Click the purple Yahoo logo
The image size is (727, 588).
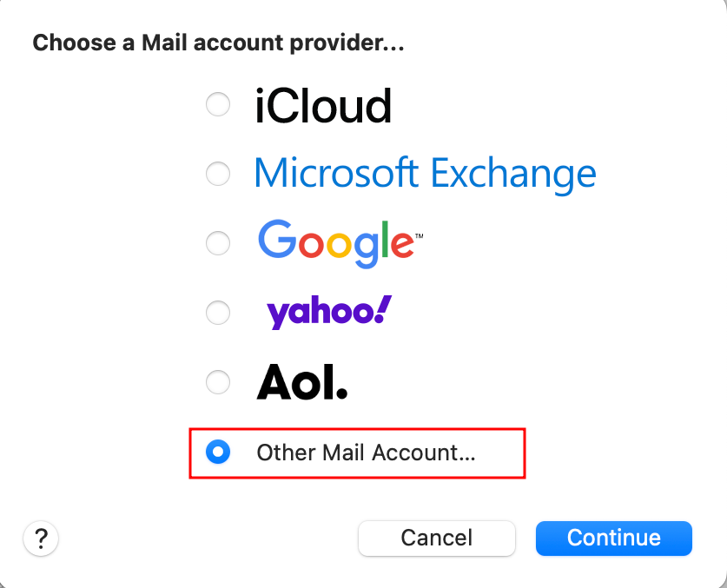[x=327, y=311]
